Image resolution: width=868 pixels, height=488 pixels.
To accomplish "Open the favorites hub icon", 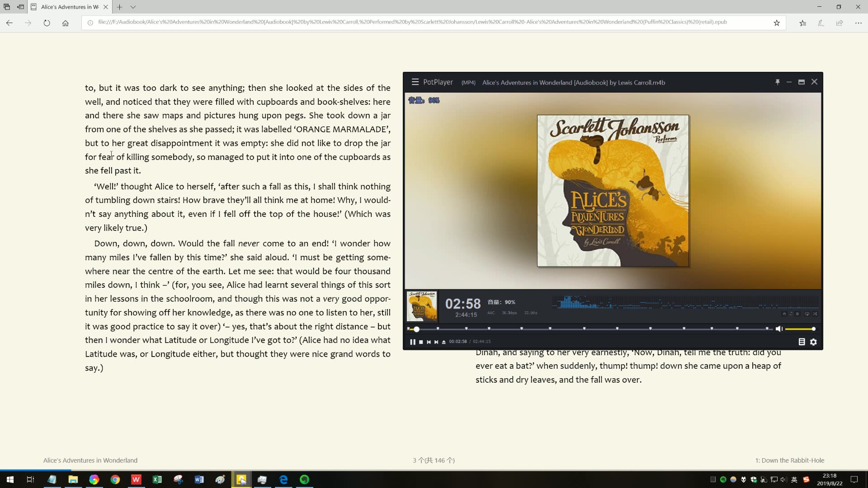I will click(x=802, y=23).
